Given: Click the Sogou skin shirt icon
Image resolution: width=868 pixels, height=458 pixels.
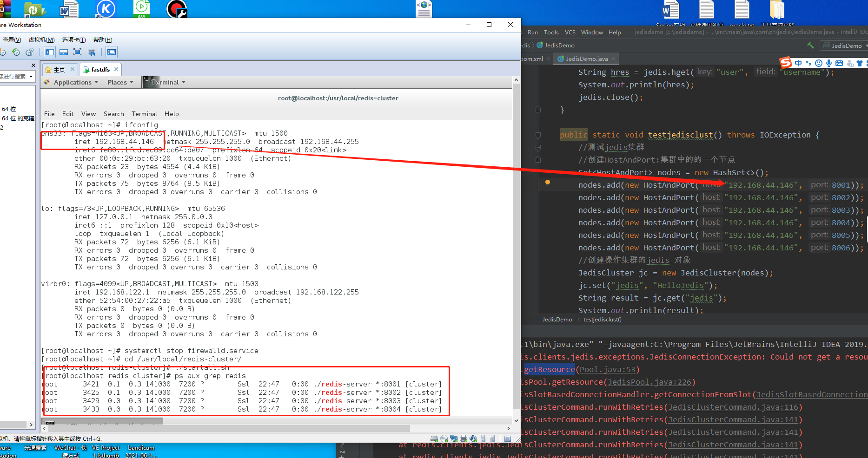Looking at the screenshot, I should [860, 63].
